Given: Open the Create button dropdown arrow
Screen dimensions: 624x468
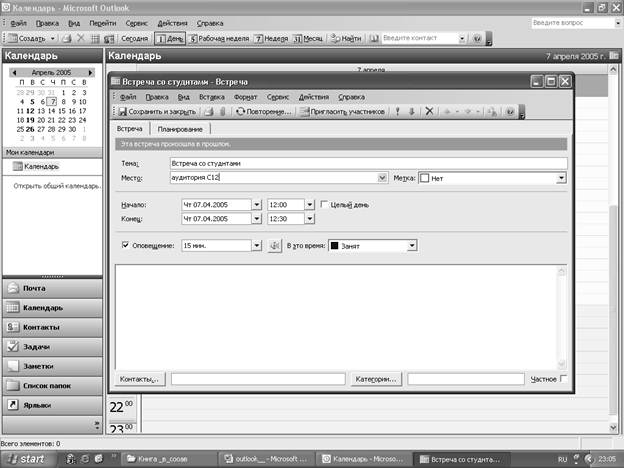Looking at the screenshot, I should (53, 38).
